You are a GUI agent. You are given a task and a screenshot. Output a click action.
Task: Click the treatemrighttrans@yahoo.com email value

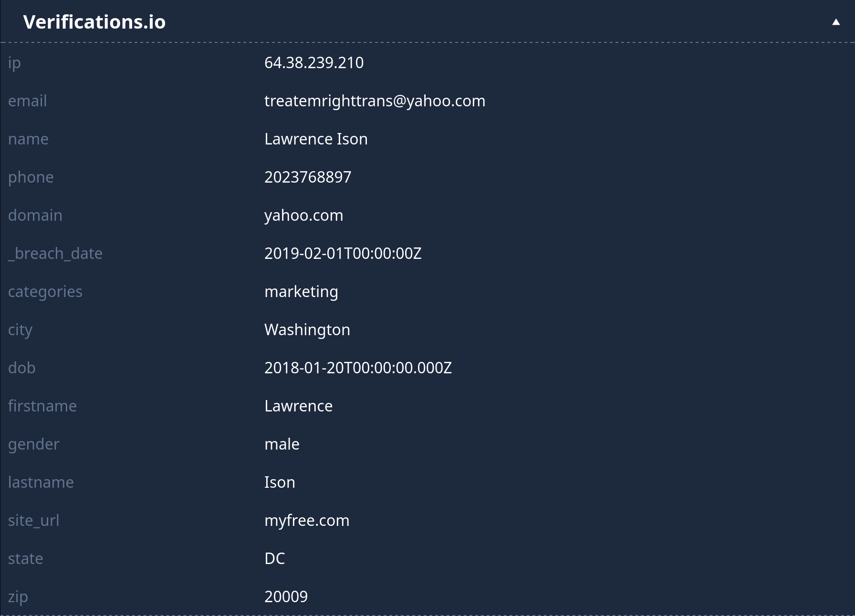pyautogui.click(x=375, y=101)
